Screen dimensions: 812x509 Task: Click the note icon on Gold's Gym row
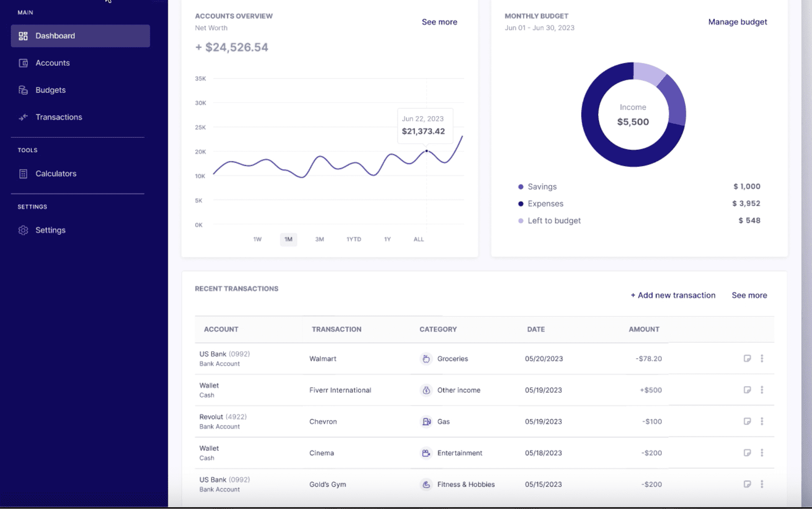pos(747,484)
